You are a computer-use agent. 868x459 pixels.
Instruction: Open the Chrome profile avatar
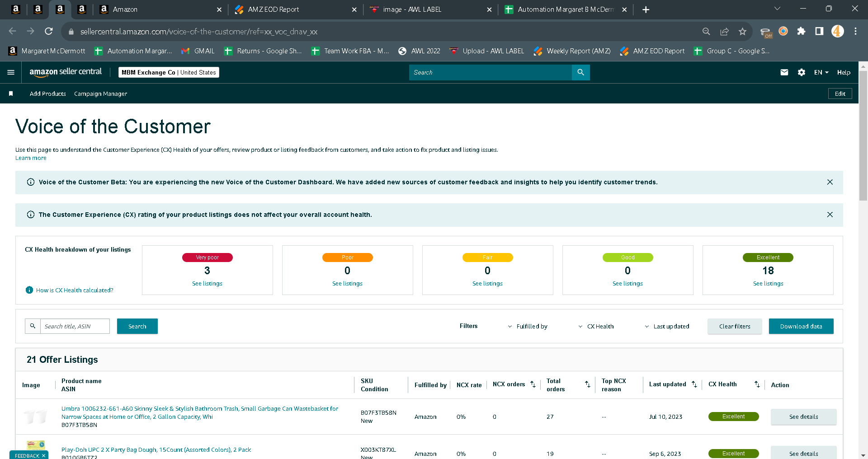pos(837,31)
